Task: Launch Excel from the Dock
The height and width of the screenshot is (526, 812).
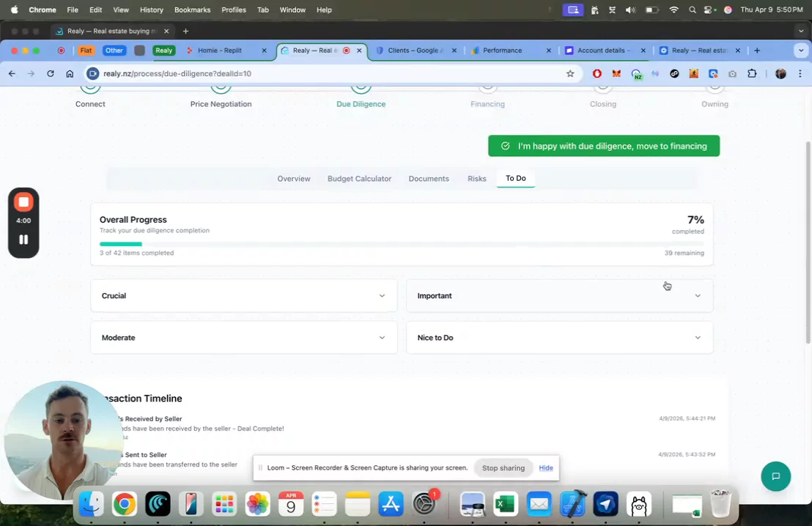Action: click(506, 504)
